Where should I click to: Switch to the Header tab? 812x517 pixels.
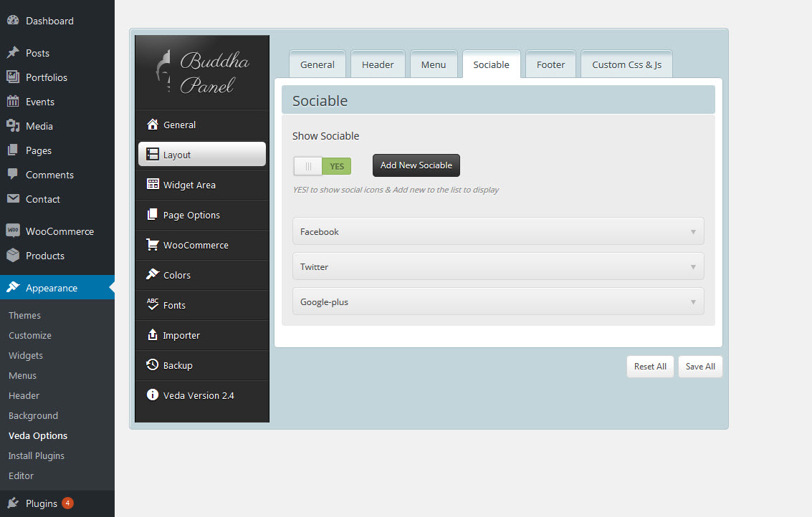point(378,64)
